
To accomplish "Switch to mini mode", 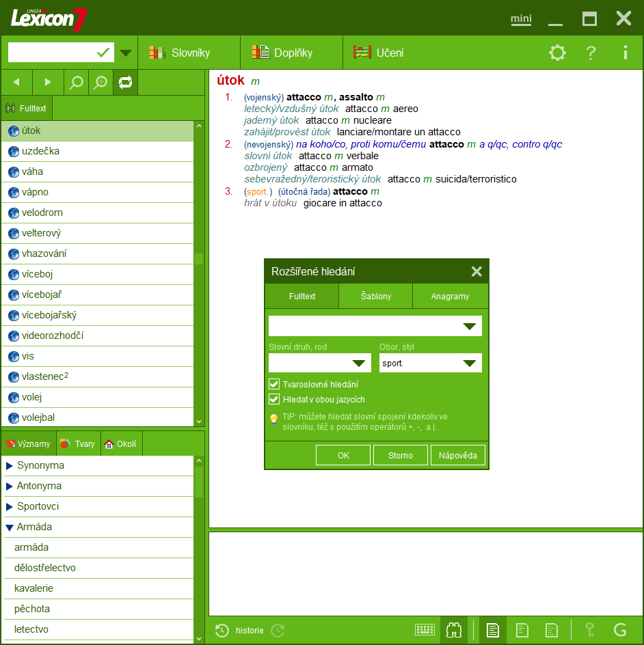I will click(x=521, y=19).
